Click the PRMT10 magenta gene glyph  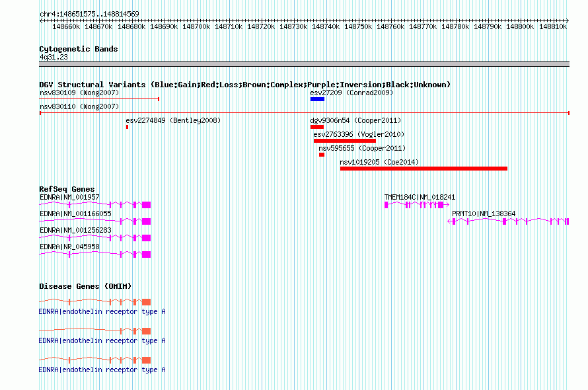[x=508, y=221]
